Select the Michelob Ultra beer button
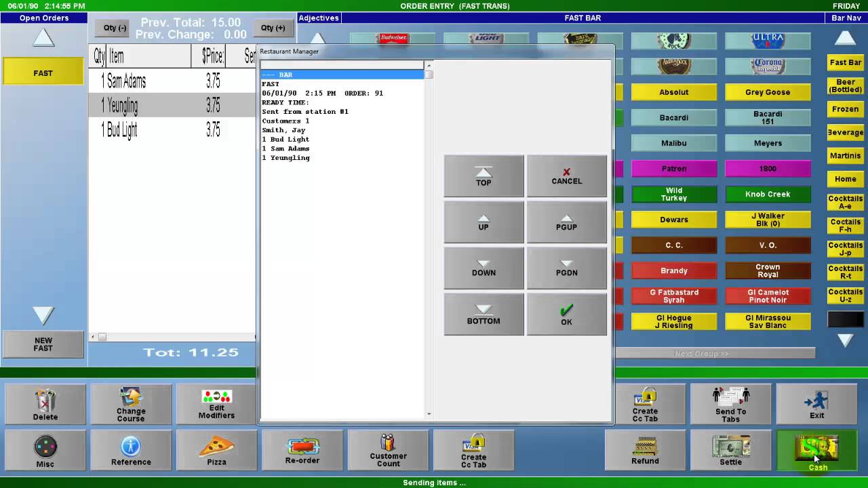Image resolution: width=868 pixels, height=488 pixels. click(768, 41)
